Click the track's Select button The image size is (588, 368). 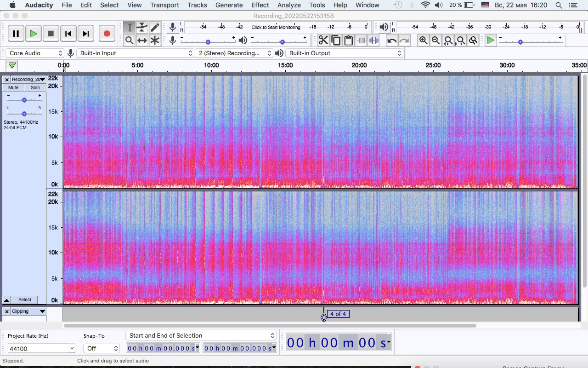coord(25,300)
